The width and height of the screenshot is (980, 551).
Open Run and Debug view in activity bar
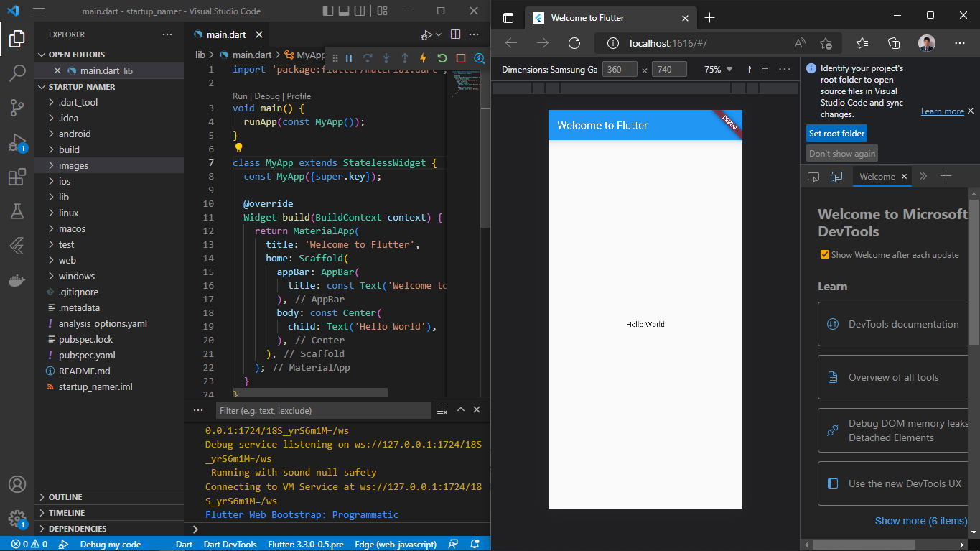coord(17,142)
